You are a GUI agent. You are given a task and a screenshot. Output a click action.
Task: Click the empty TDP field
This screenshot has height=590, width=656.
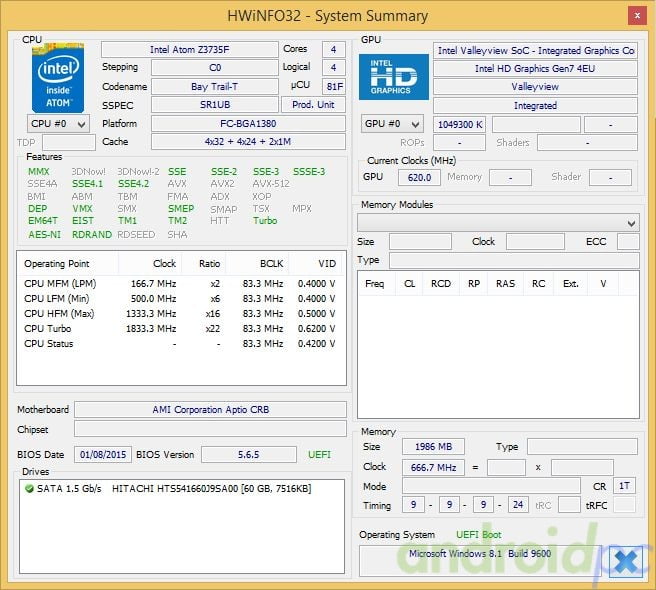69,142
